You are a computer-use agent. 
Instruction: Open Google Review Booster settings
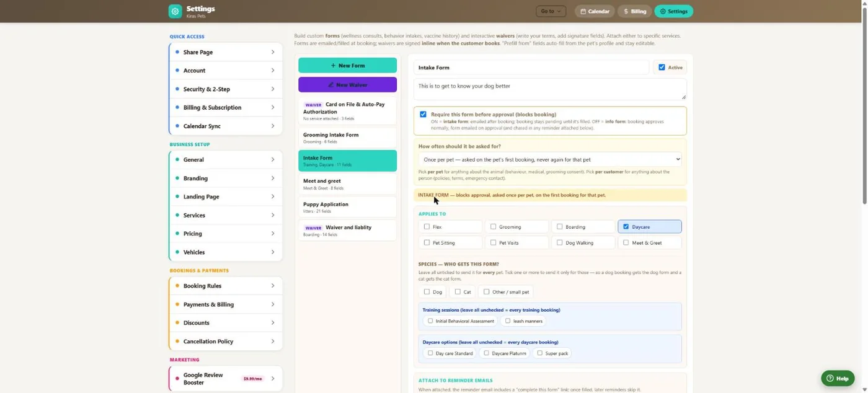point(226,379)
